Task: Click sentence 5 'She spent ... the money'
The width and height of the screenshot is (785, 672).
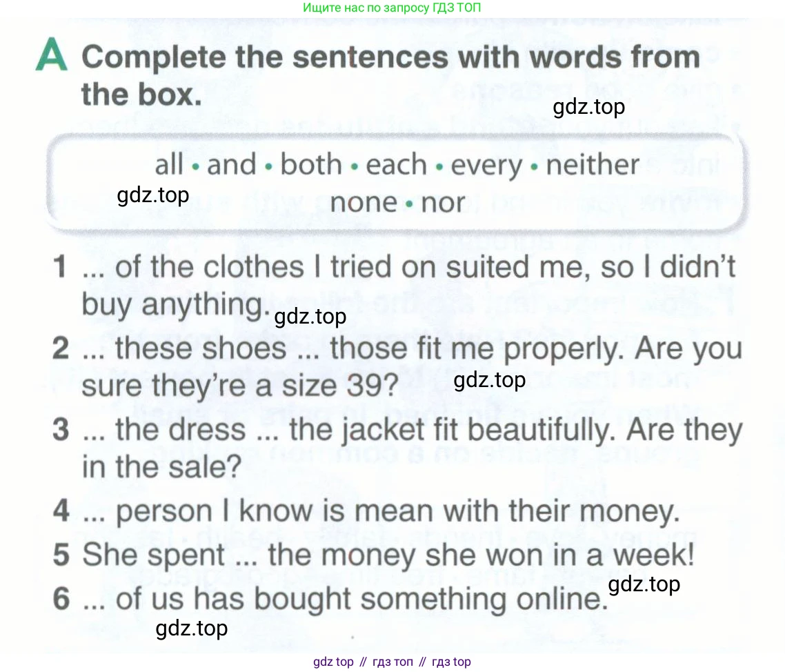Action: click(373, 555)
